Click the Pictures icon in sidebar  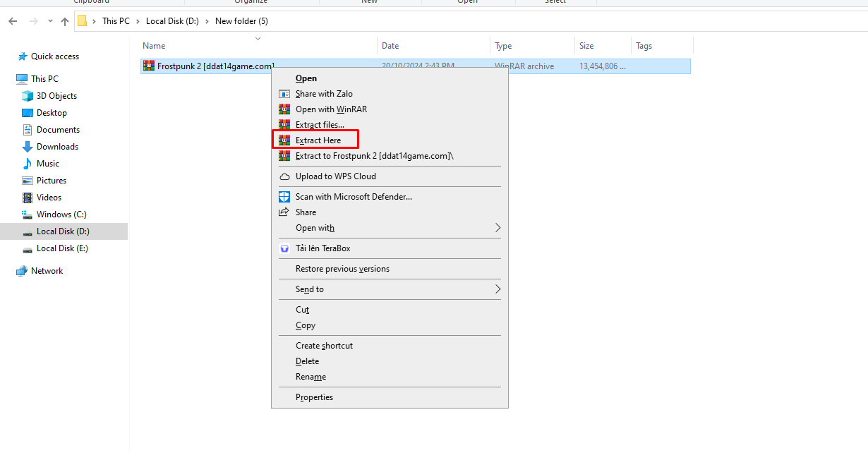pos(28,181)
